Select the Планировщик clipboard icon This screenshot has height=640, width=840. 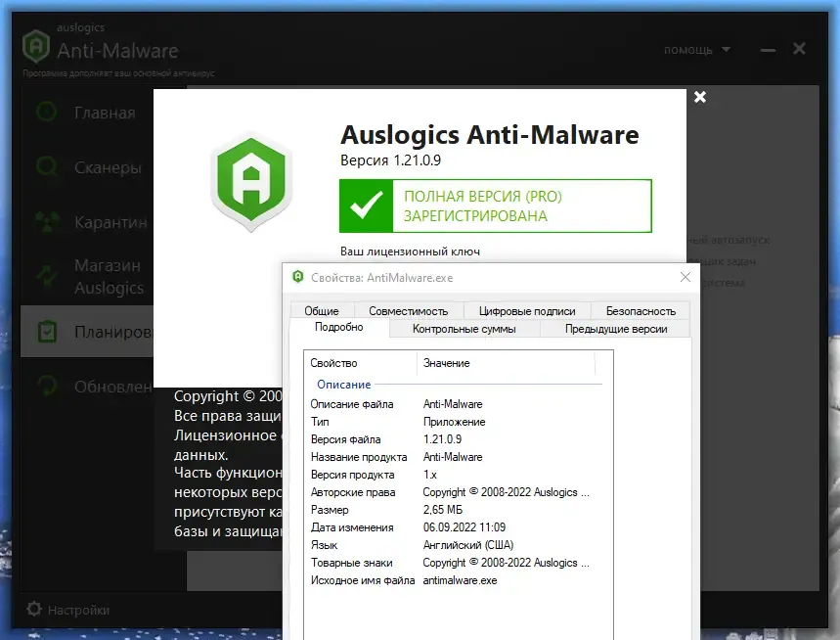47,332
